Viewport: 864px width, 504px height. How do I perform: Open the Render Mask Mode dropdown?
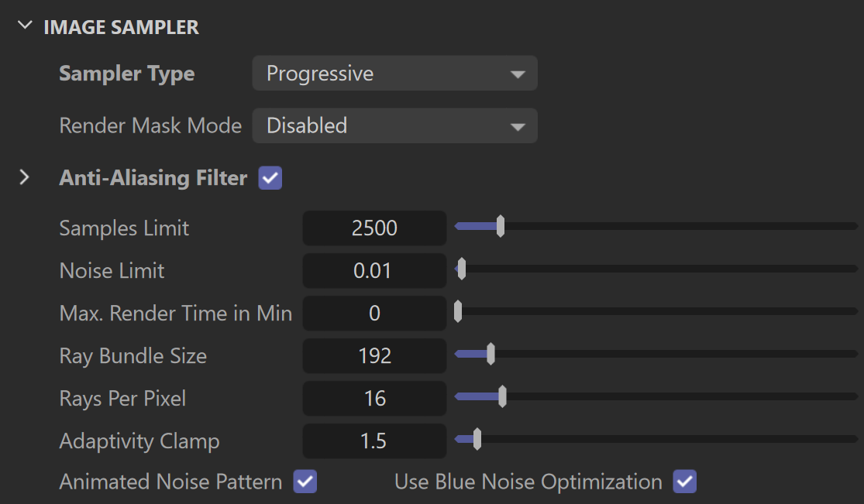click(394, 125)
